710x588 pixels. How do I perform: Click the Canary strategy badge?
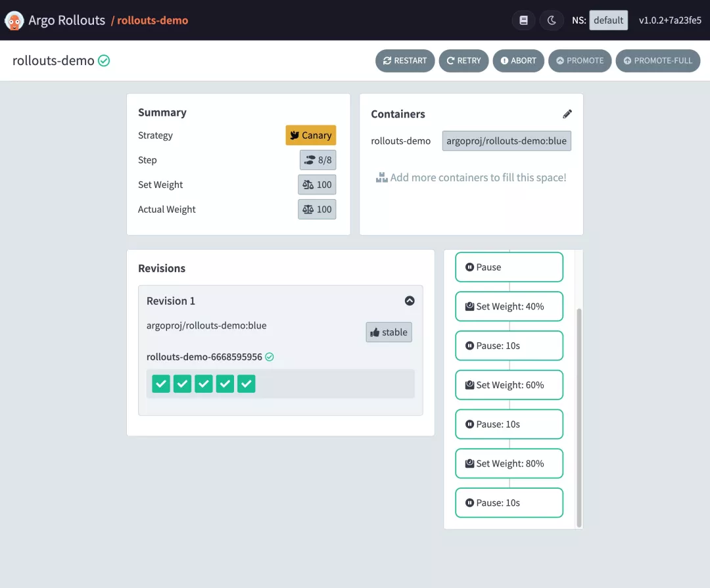pyautogui.click(x=310, y=135)
